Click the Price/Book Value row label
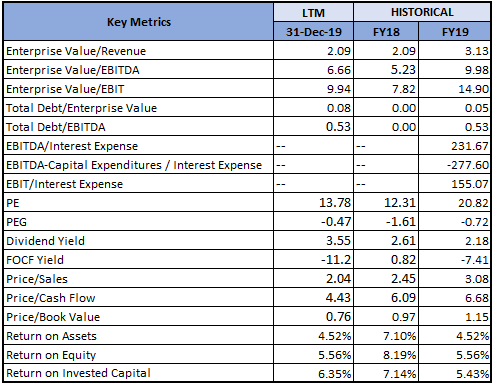494x384 pixels. tap(53, 317)
